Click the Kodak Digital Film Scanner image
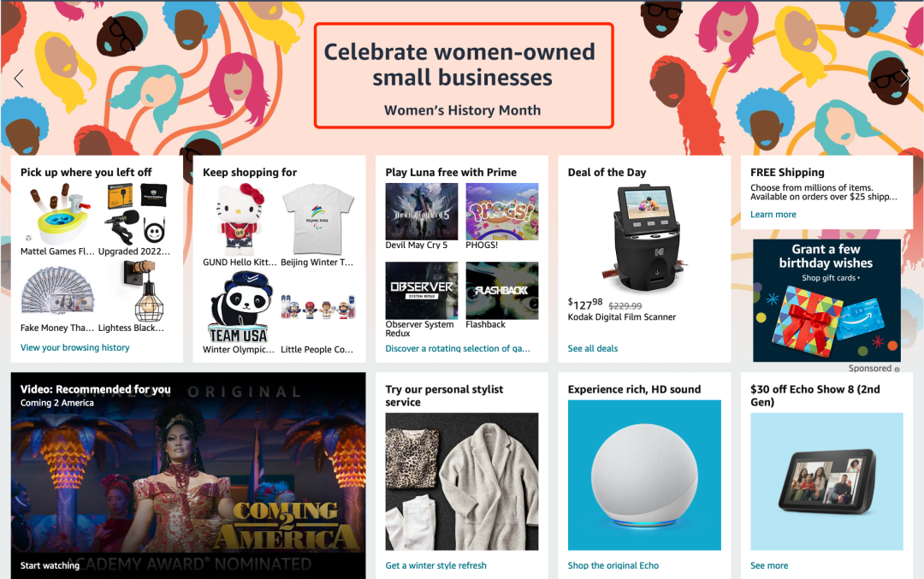Viewport: 924px width, 579px height. point(644,238)
